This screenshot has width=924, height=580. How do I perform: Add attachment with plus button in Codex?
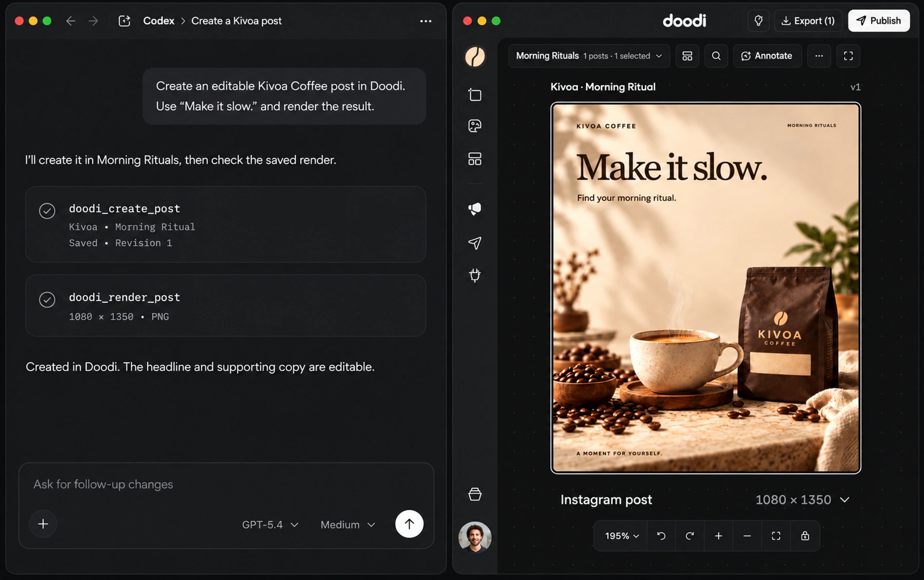pyautogui.click(x=43, y=524)
